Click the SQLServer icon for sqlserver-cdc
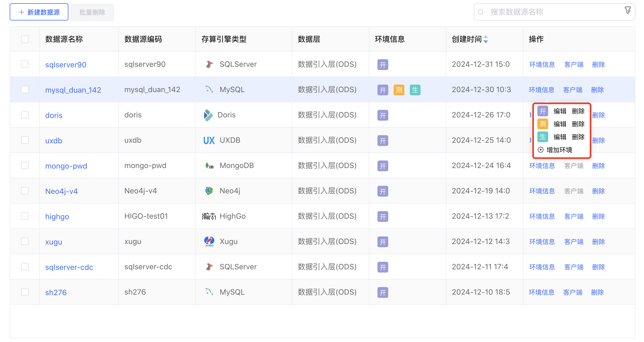 (209, 267)
